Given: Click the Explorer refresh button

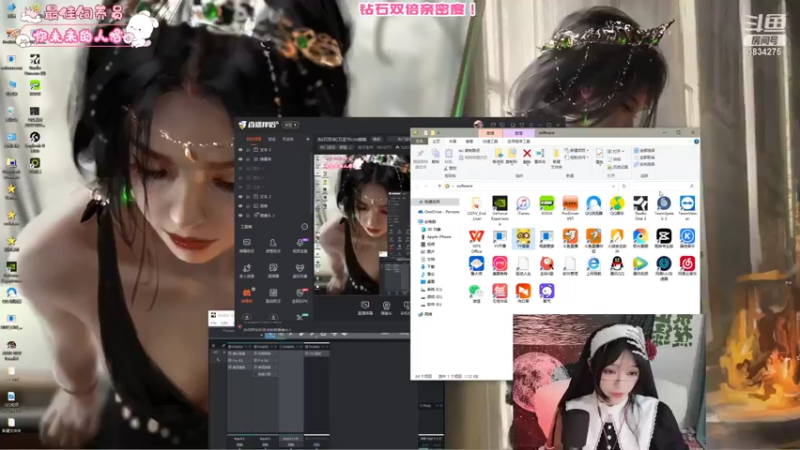Looking at the screenshot, I should (623, 186).
